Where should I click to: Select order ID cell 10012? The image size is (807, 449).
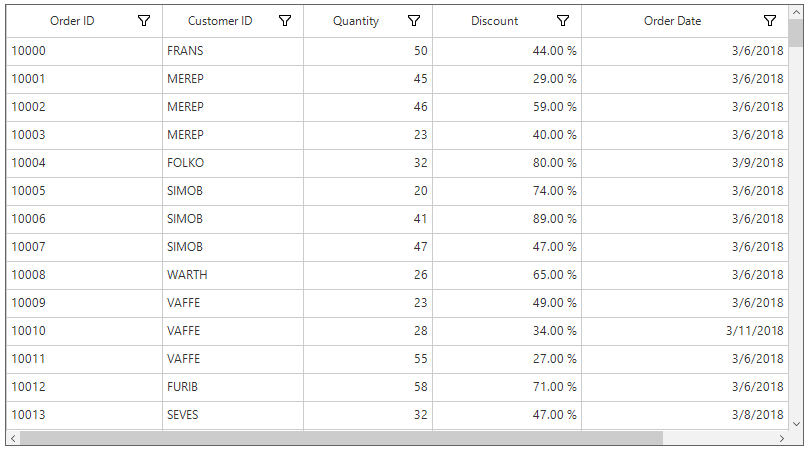[84, 387]
